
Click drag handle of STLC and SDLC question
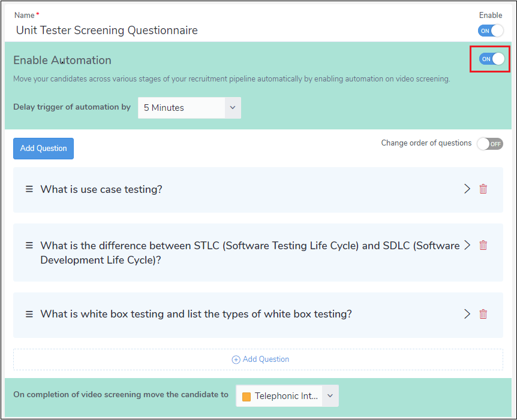pyautogui.click(x=29, y=245)
